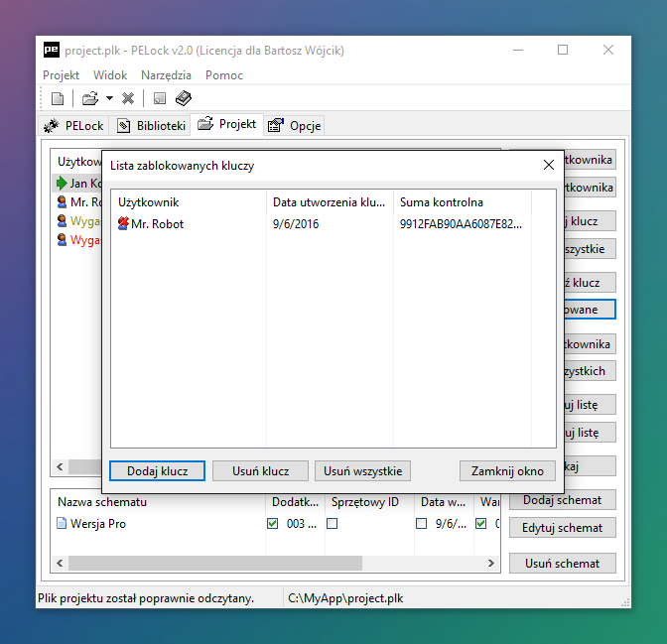The image size is (667, 644).
Task: Click the Edytuj schemat button
Action: point(562,528)
